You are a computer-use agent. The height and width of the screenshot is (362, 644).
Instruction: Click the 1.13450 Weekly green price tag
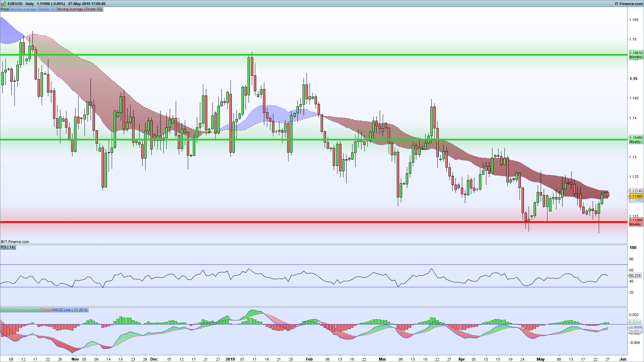click(636, 139)
